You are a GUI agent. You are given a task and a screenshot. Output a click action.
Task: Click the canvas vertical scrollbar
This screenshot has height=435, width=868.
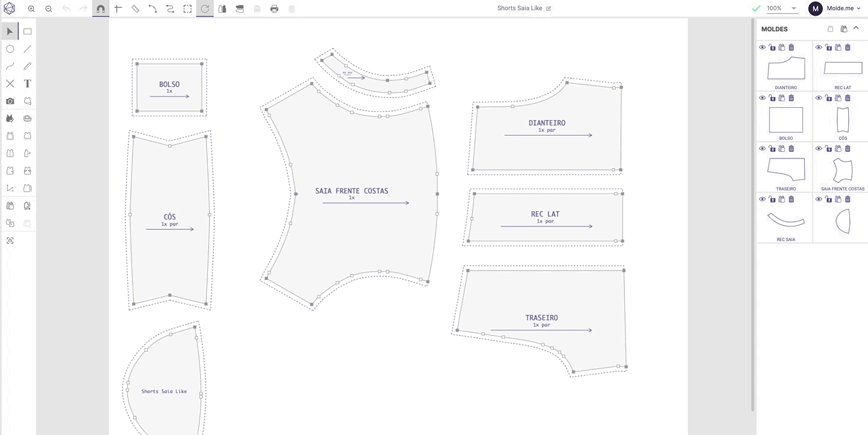752,217
